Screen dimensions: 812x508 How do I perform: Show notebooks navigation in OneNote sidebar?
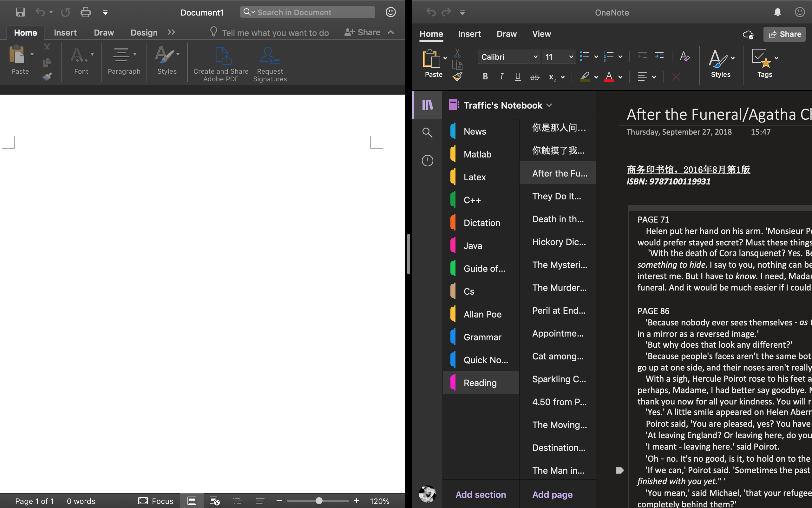428,105
